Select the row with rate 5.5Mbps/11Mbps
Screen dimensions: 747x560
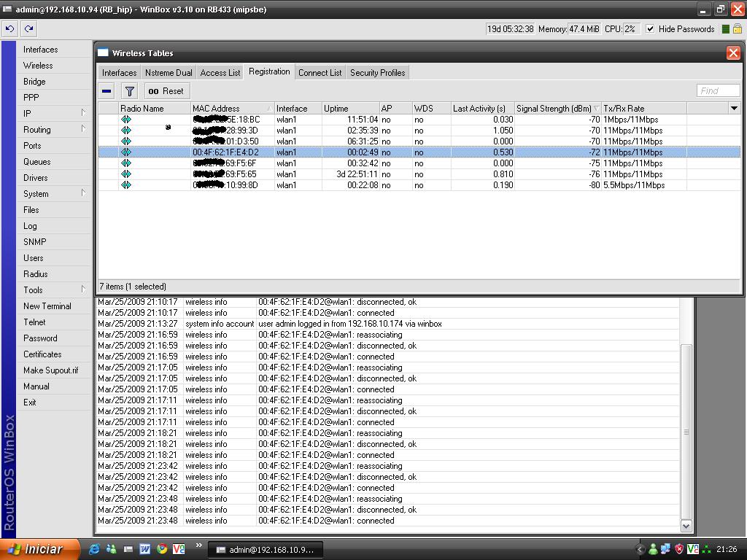coord(419,185)
